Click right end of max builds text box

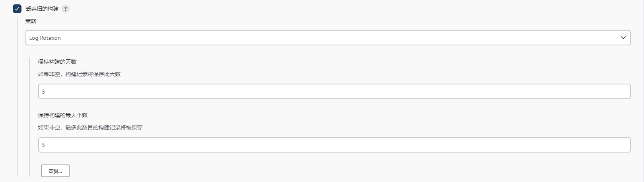(621, 145)
